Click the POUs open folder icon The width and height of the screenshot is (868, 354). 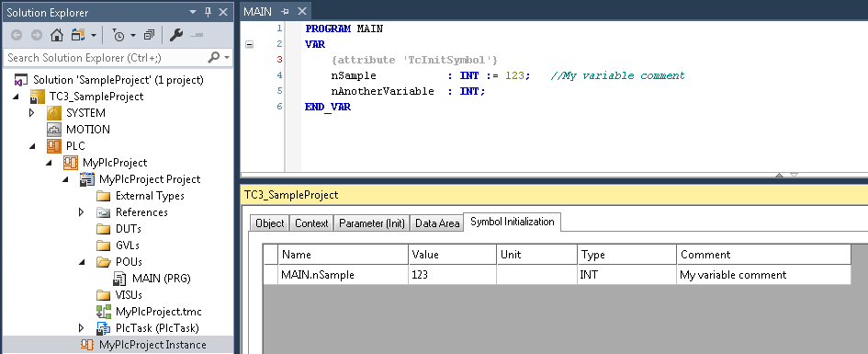pyautogui.click(x=104, y=261)
